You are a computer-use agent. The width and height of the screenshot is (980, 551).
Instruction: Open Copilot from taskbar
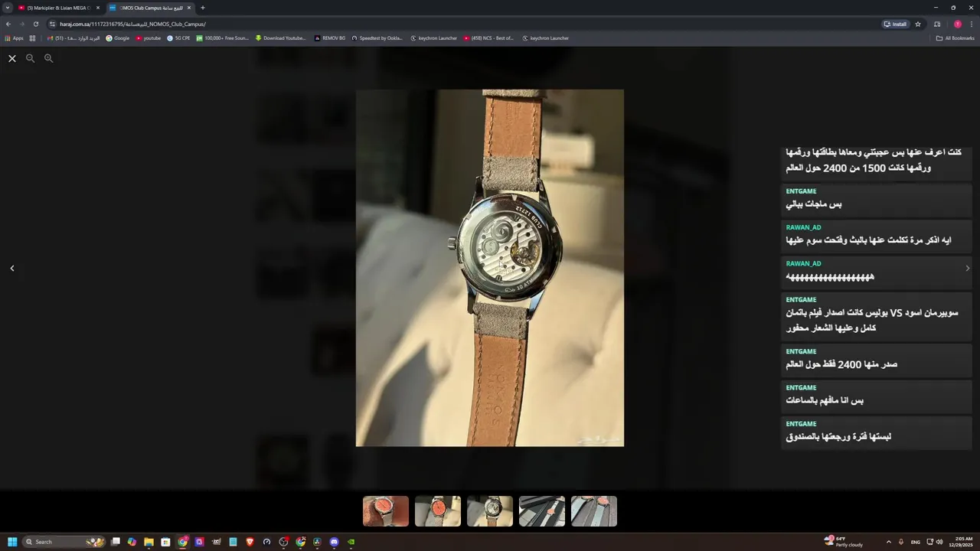(x=132, y=542)
